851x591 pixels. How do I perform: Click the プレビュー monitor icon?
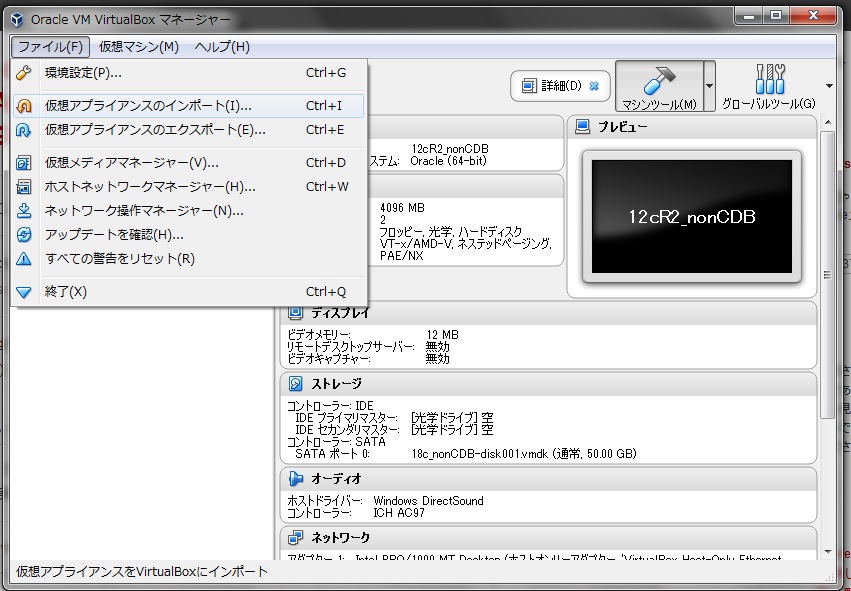click(582, 127)
